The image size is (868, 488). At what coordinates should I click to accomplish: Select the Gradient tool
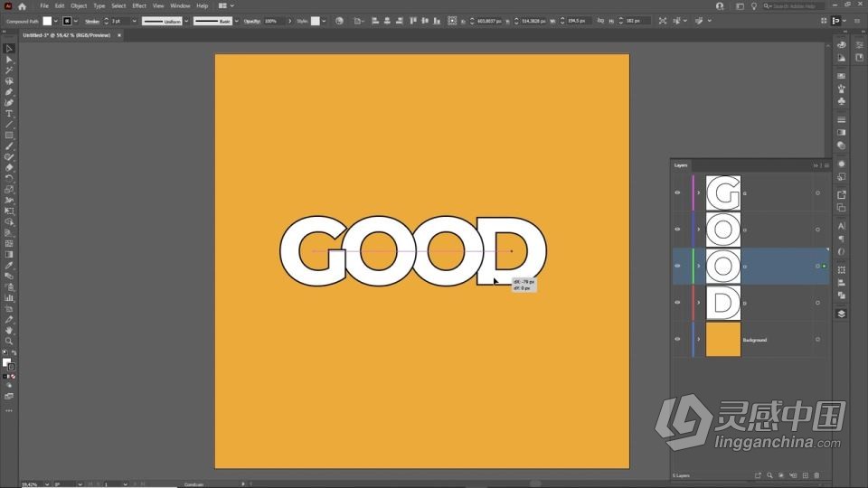(9, 255)
